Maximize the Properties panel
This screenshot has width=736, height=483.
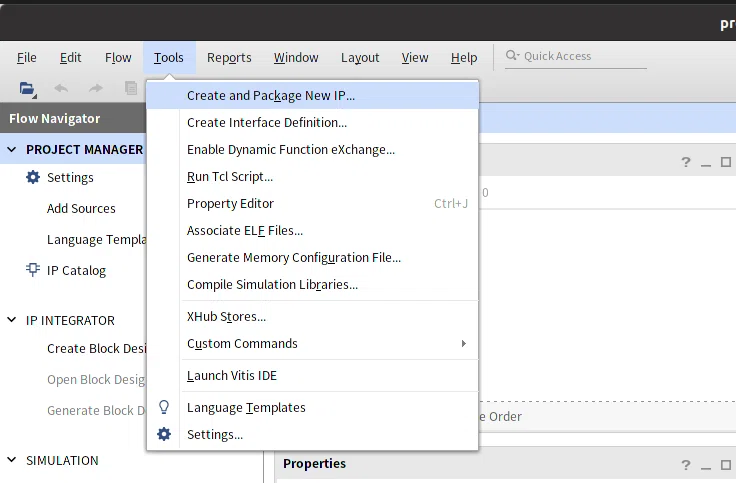click(x=726, y=465)
